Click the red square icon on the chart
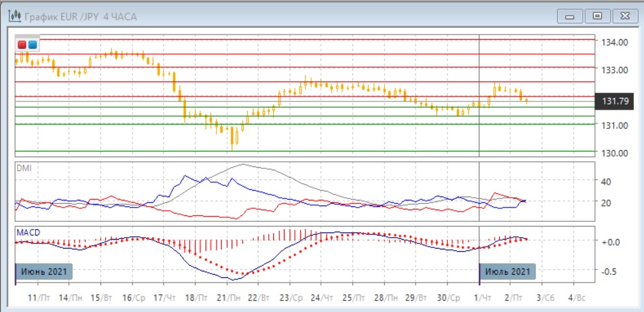 tap(23, 44)
